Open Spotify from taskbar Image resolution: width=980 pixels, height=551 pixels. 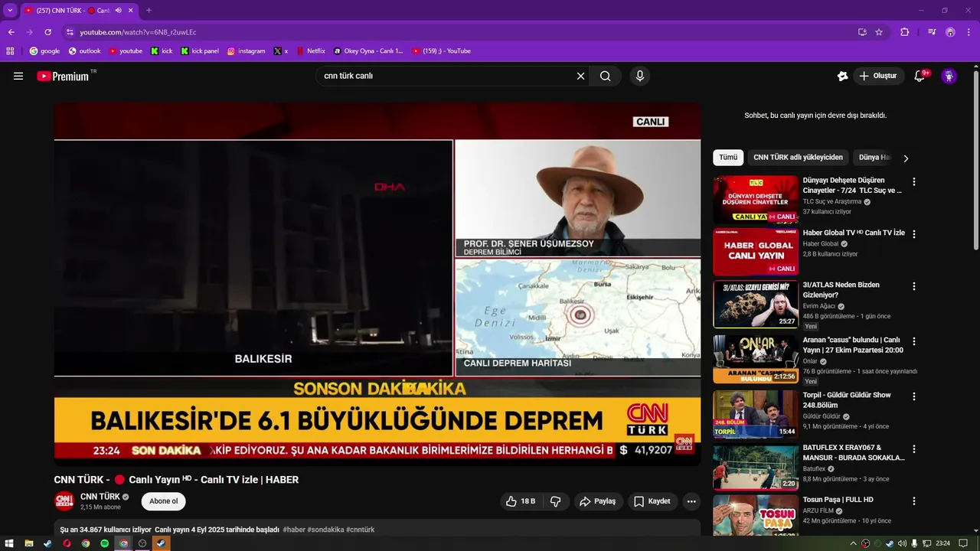coord(105,543)
